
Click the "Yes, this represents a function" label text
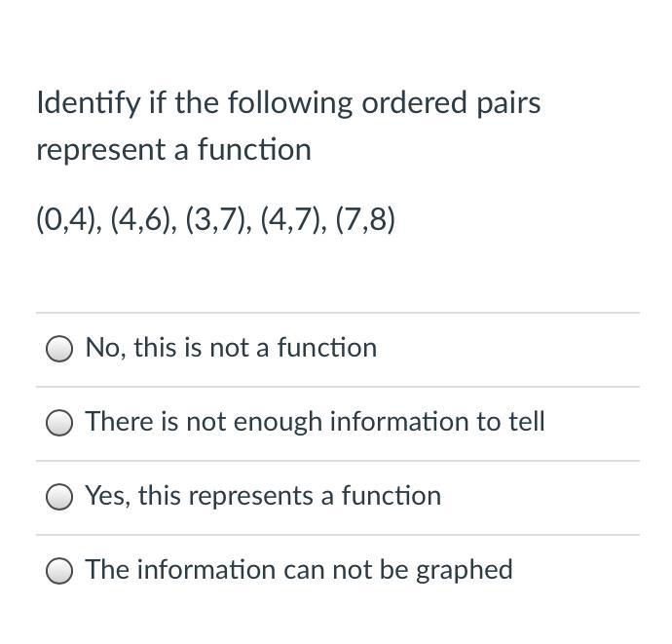point(263,496)
